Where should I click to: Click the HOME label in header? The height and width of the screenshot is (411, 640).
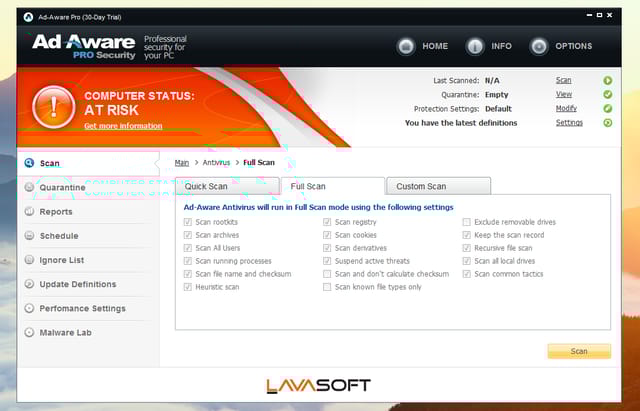(435, 46)
